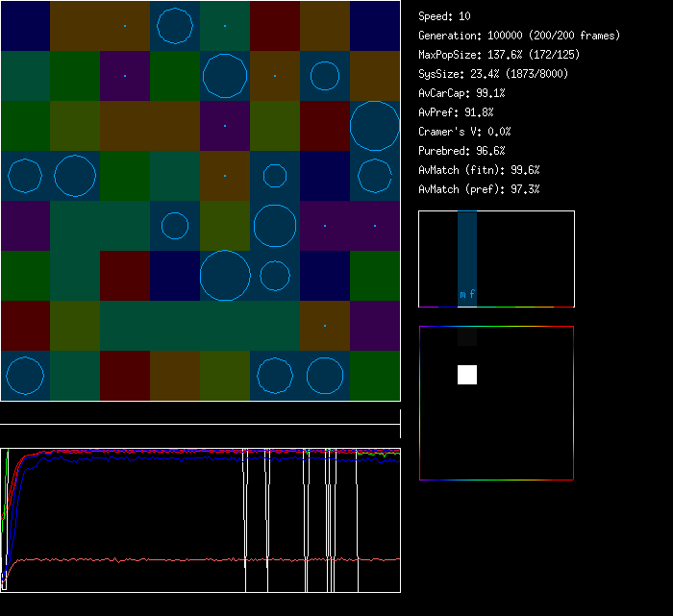Click the flat red line in the bottom graph
Screen dimensions: 673x616
tap(144, 558)
